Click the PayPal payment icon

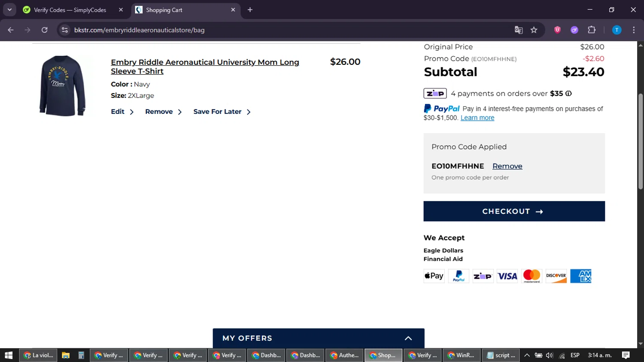pyautogui.click(x=459, y=276)
